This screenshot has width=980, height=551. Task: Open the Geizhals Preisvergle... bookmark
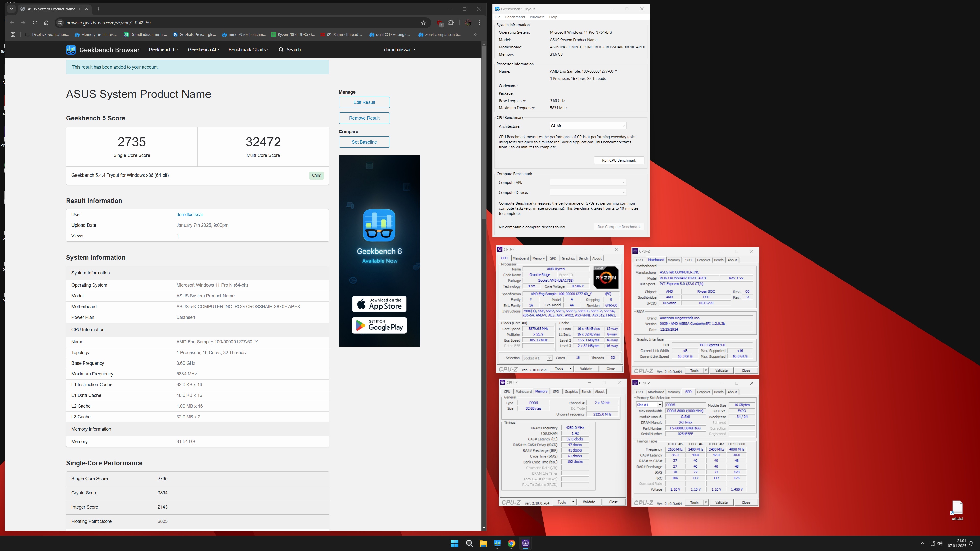pyautogui.click(x=194, y=35)
